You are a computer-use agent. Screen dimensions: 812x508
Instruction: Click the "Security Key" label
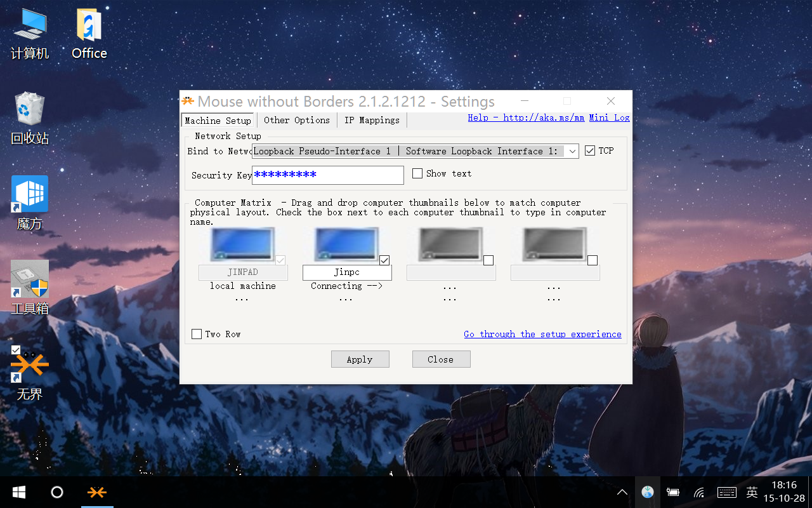click(221, 175)
